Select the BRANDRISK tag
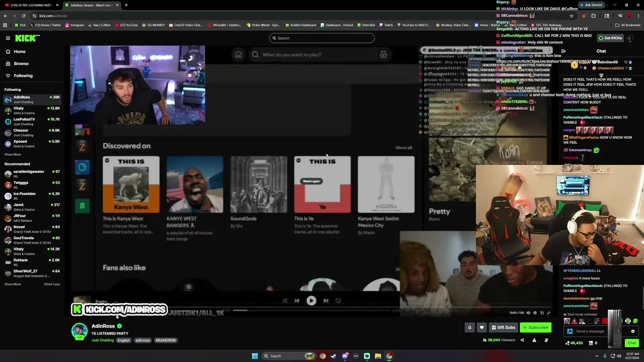The height and width of the screenshot is (362, 644). pos(166,340)
